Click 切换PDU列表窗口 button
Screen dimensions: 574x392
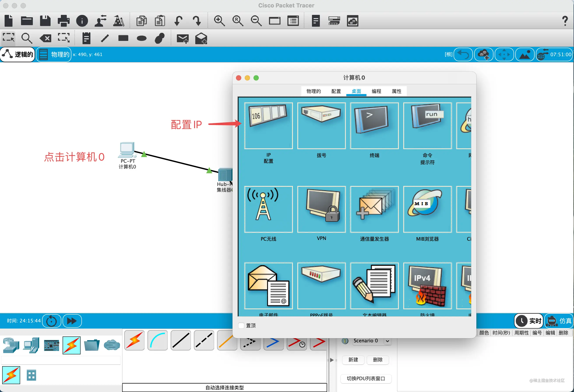point(366,378)
